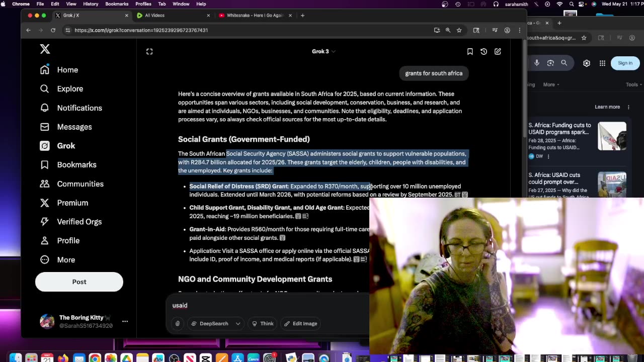The image size is (644, 362).
Task: Click The Boring Kitty profile avatar
Action: (47, 321)
